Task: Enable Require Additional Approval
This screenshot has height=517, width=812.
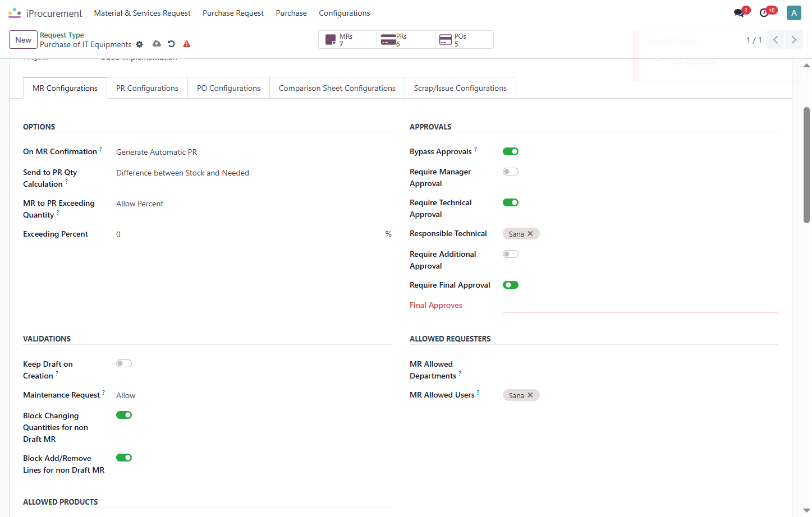Action: tap(511, 254)
